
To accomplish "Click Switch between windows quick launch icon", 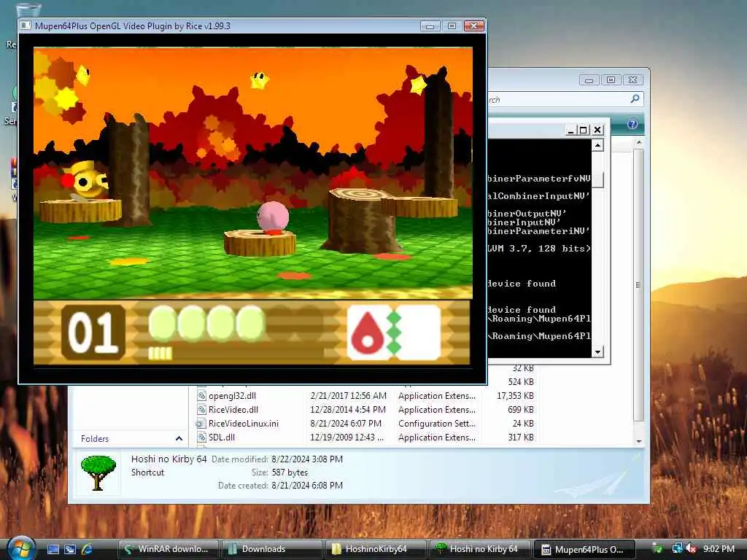I will tap(70, 549).
